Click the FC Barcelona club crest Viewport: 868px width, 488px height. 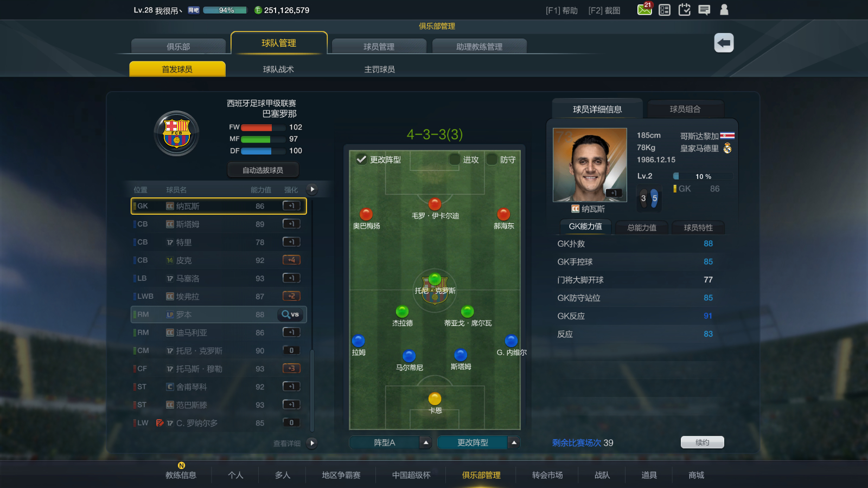click(x=176, y=133)
